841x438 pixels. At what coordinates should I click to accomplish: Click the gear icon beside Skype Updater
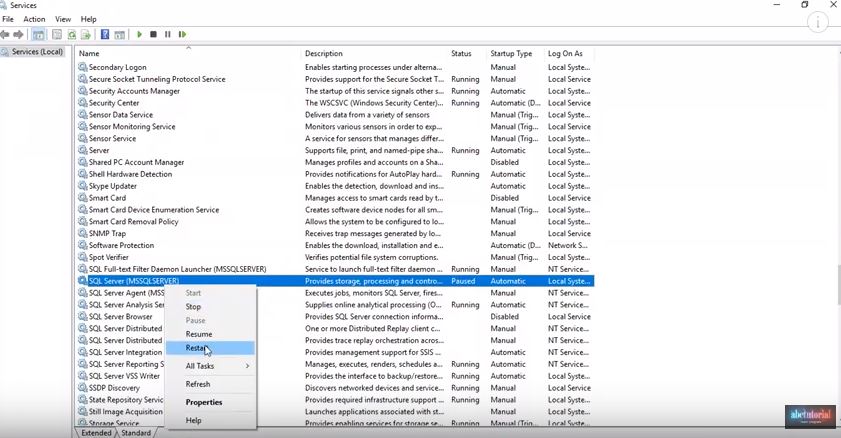[83, 186]
